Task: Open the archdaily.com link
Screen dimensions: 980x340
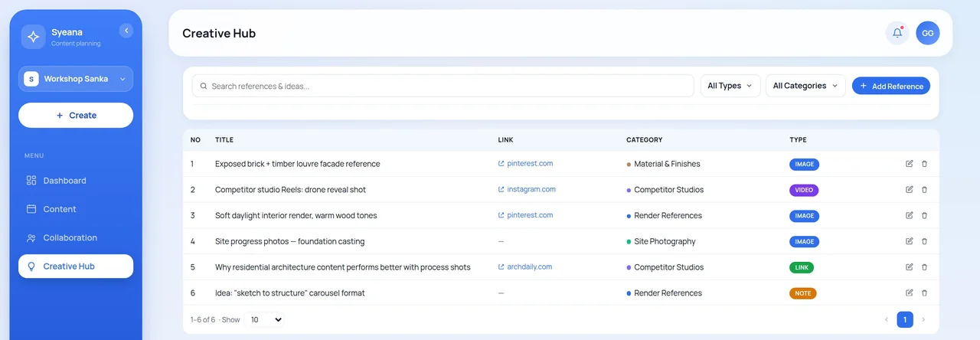Action: tap(525, 266)
